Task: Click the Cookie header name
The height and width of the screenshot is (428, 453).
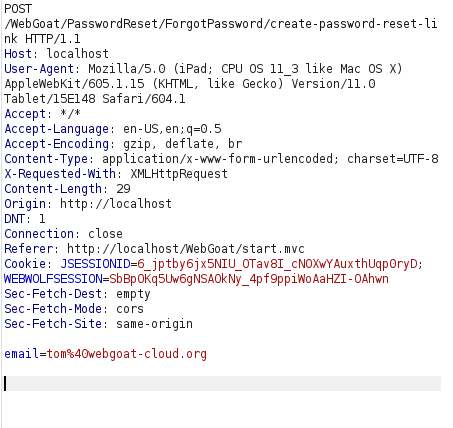Action: coord(25,264)
